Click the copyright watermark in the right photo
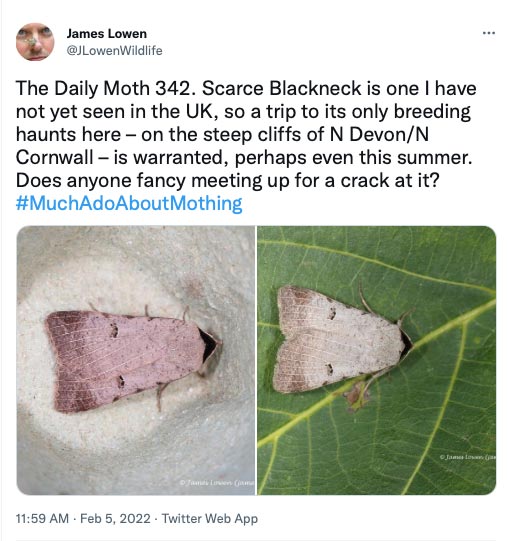Viewport: 508px width, 541px height. 468,457
